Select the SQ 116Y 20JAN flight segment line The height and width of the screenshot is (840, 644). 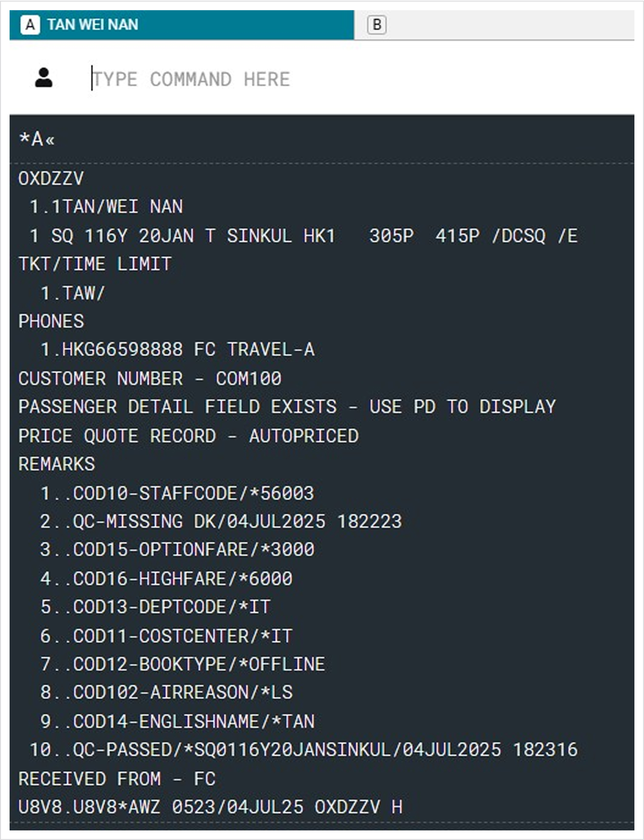303,236
